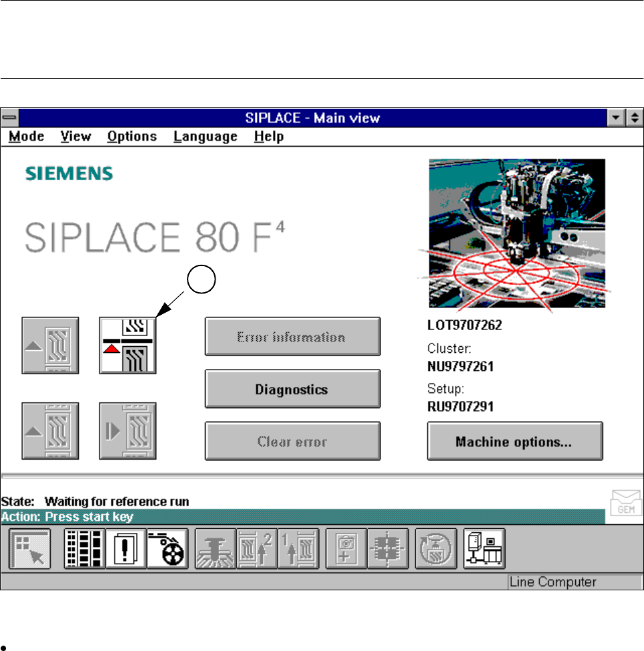Click the lot name LOT9707262
644x651 pixels.
(464, 325)
